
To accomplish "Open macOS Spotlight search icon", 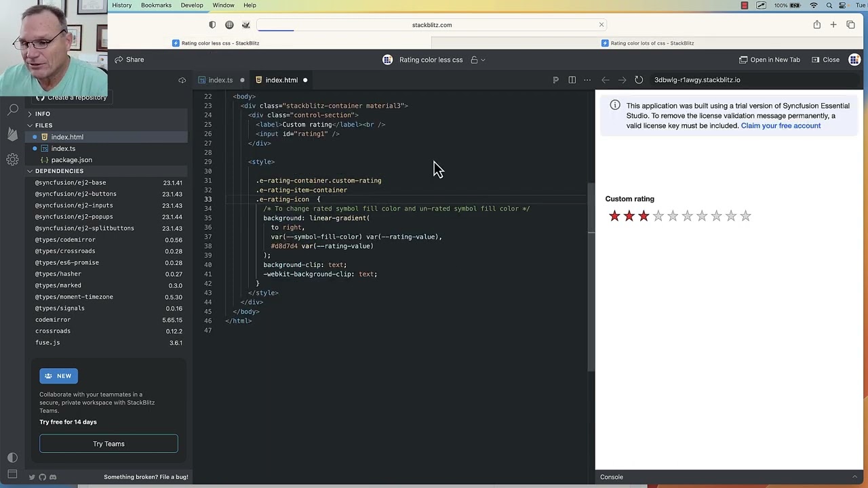I will [x=829, y=5].
